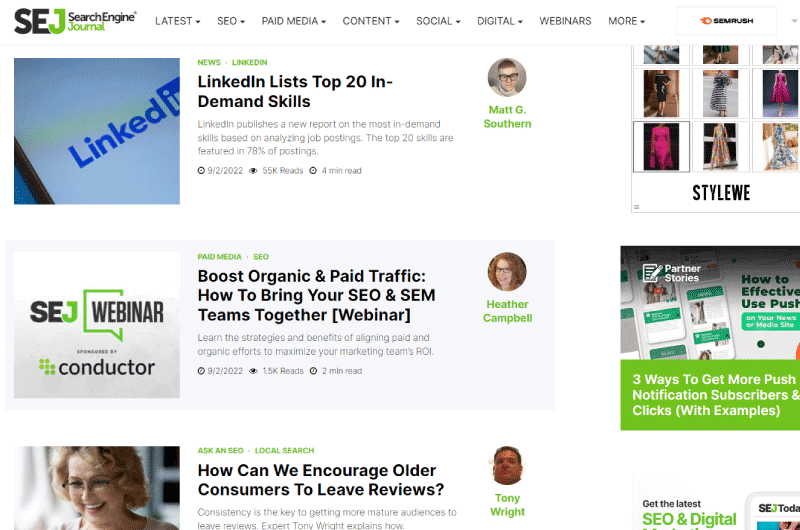
Task: Open the NEWS category tag
Action: (x=209, y=62)
